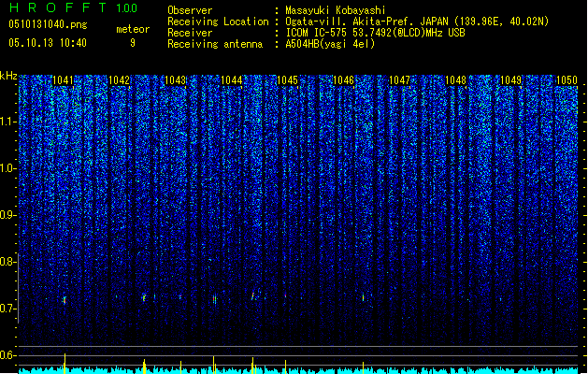This screenshot has height=374, width=588.
Task: Select the file name 0510131040.png
Action: click(48, 25)
